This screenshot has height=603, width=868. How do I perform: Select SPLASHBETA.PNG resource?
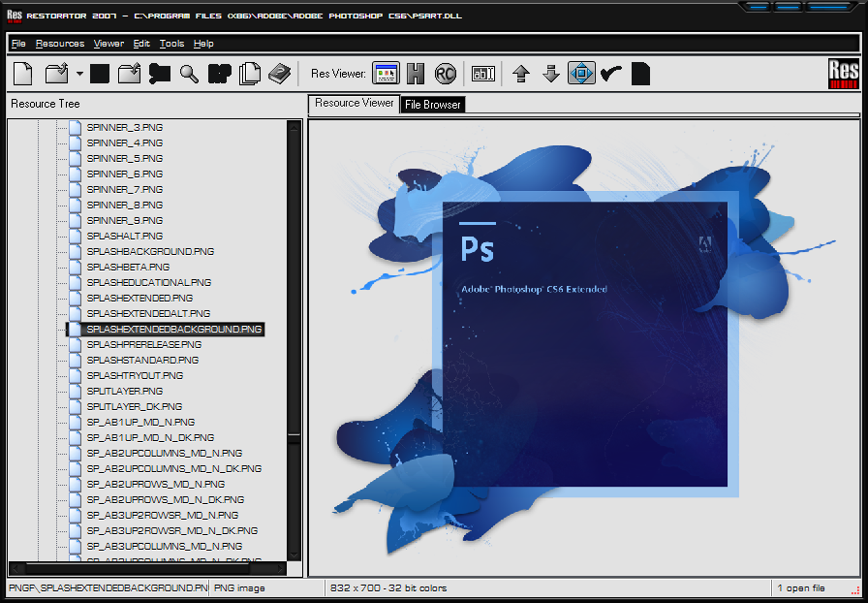[128, 268]
